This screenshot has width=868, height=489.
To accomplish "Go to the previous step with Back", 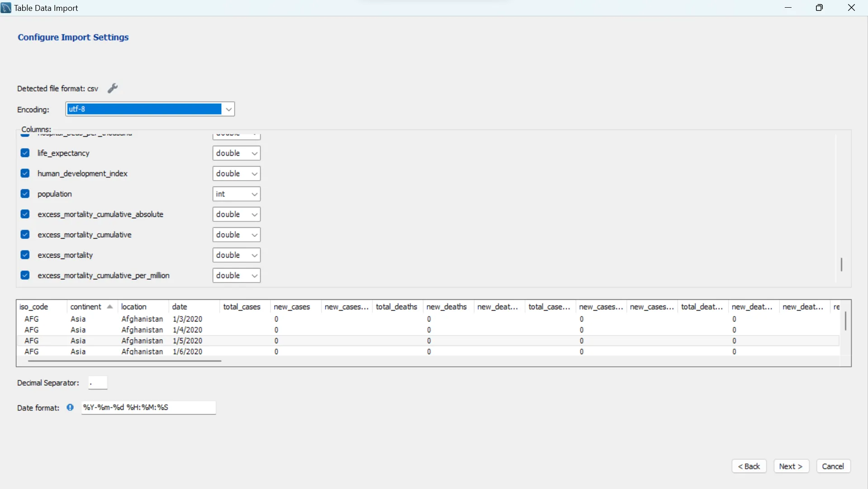I will (749, 466).
